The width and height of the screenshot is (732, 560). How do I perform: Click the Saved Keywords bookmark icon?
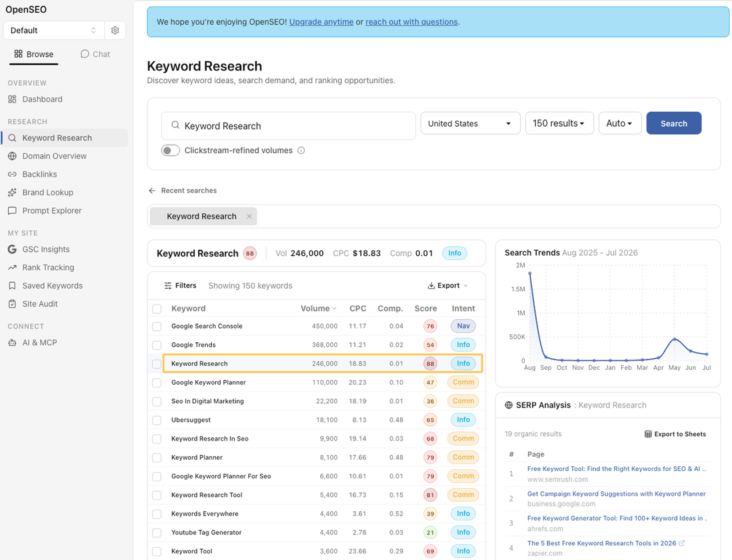(12, 285)
